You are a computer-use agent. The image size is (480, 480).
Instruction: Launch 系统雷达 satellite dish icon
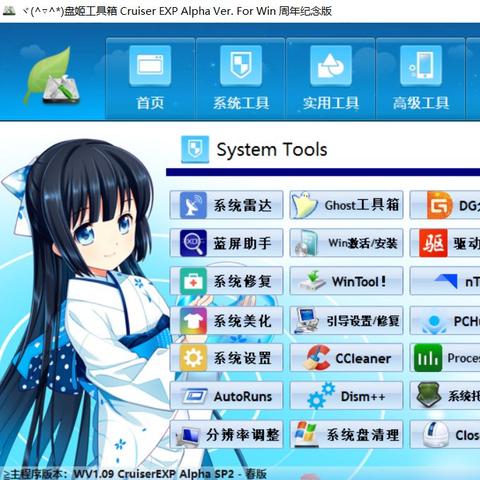193,205
